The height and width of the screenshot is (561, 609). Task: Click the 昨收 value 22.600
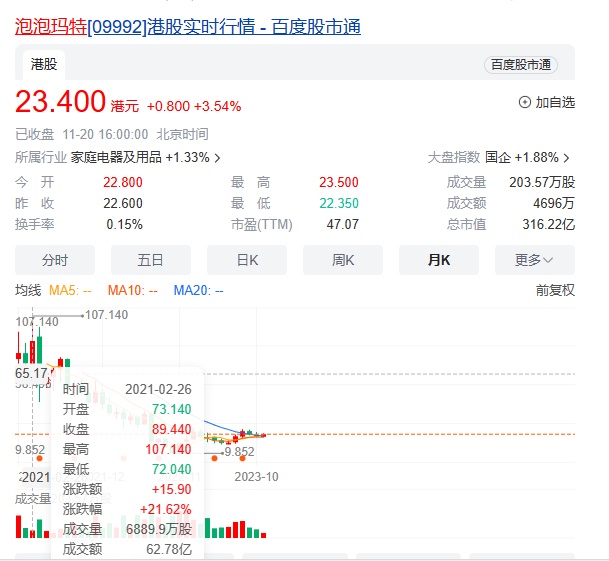[x=123, y=203]
